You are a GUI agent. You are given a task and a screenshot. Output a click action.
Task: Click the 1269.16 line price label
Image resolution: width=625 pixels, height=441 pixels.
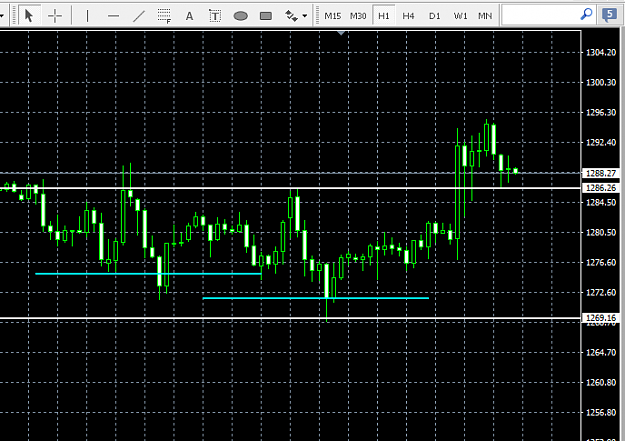coord(601,318)
